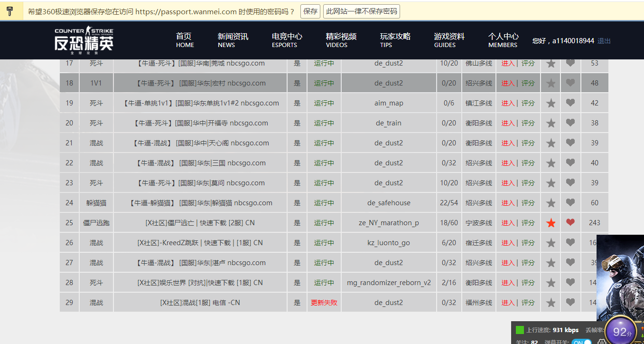The height and width of the screenshot is (344, 644).
Task: Click the green upload speed indicator square
Action: [520, 330]
